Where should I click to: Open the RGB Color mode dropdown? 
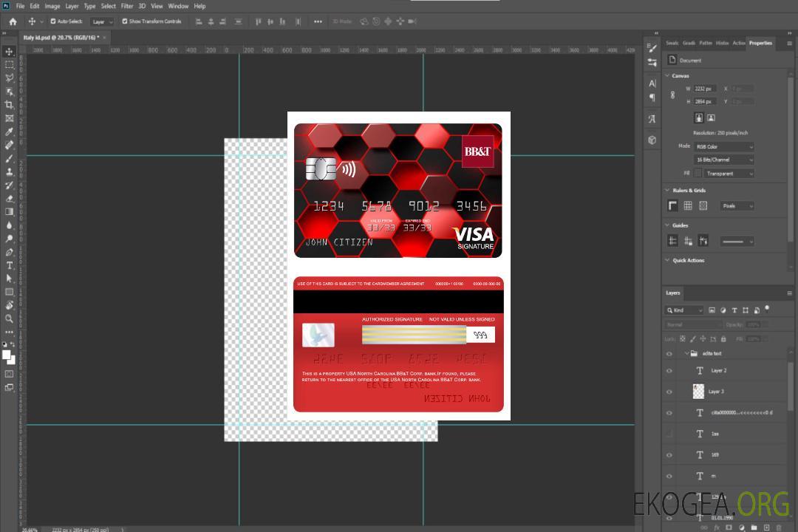click(x=724, y=147)
